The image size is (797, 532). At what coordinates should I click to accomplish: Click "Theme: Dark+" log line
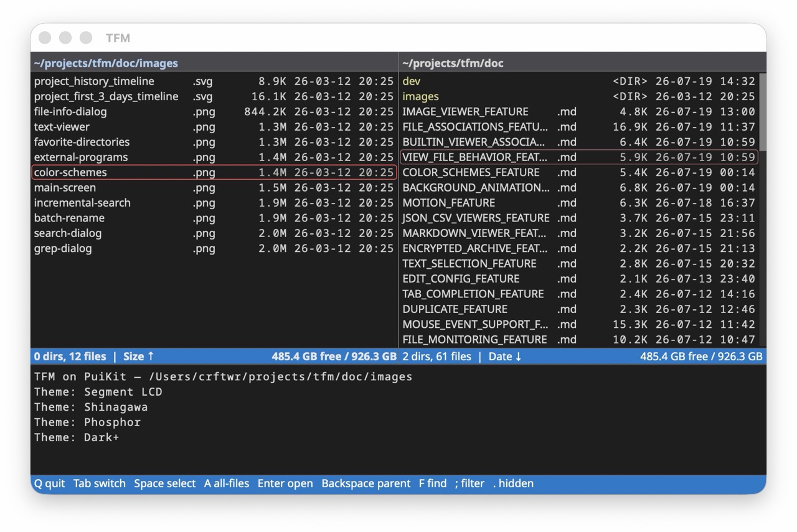[x=77, y=437]
